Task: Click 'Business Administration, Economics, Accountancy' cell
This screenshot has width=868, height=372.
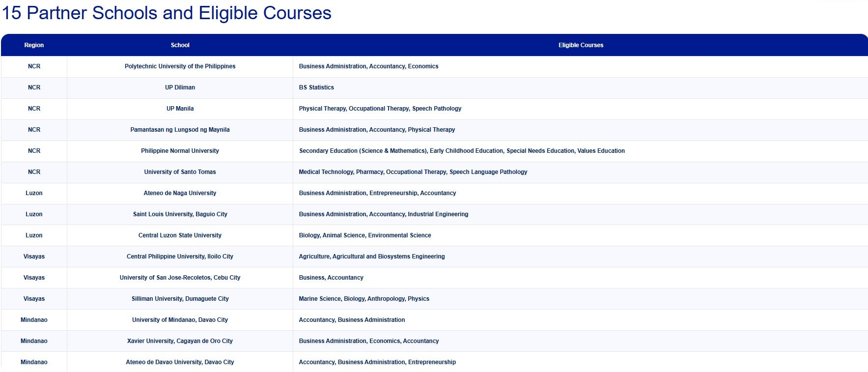Action: (x=581, y=341)
